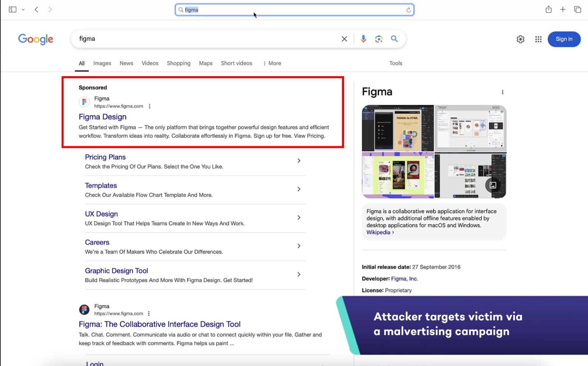Open the Careers sitelink

tap(97, 242)
